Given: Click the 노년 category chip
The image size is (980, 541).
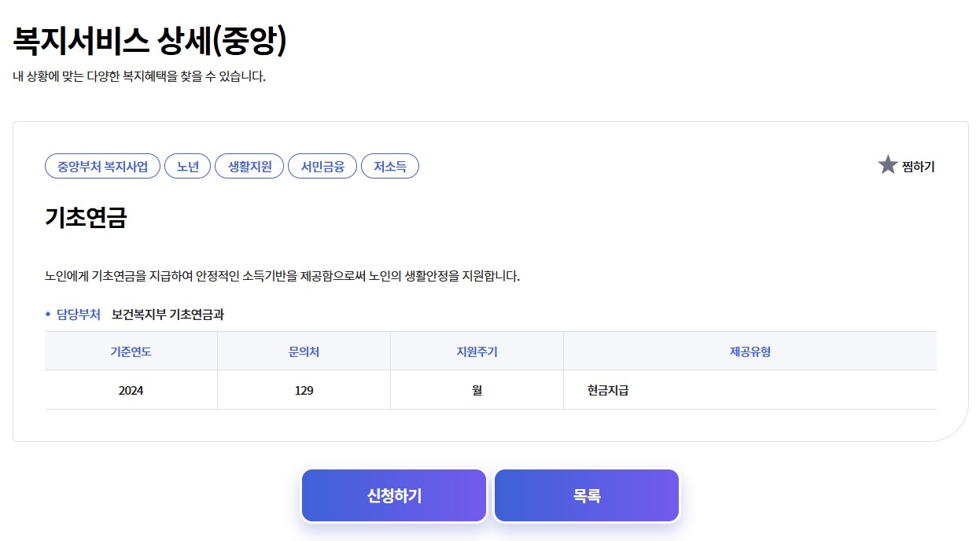Looking at the screenshot, I should [187, 166].
